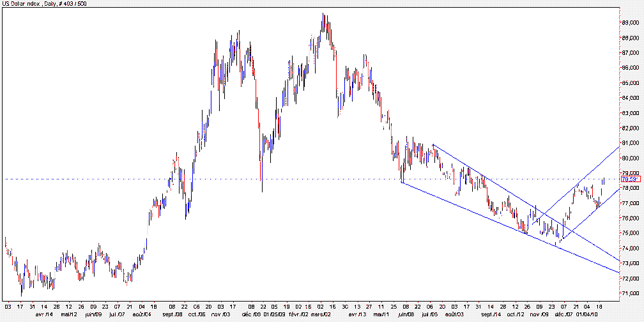This screenshot has height=322, width=644.
Task: Click the déc /08 date label
Action: click(251, 314)
